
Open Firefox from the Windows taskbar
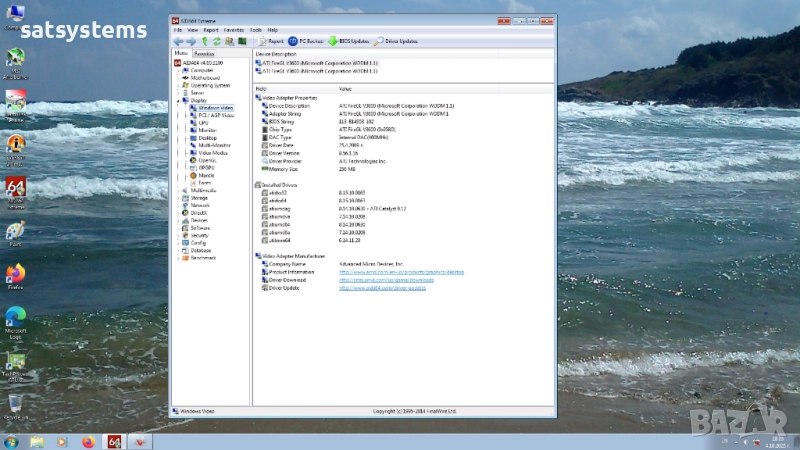click(87, 441)
